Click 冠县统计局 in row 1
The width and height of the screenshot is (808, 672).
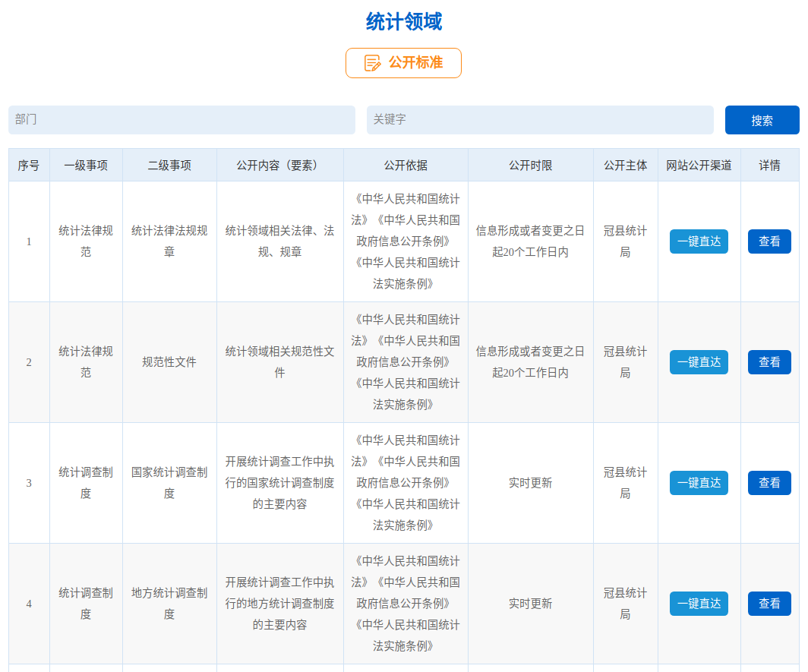click(626, 241)
